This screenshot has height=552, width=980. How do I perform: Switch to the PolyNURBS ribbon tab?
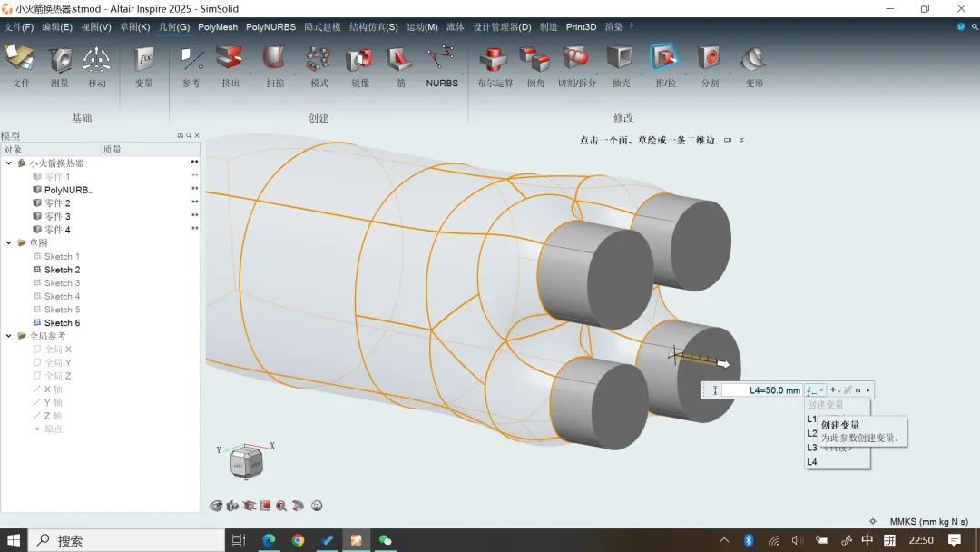(x=270, y=27)
